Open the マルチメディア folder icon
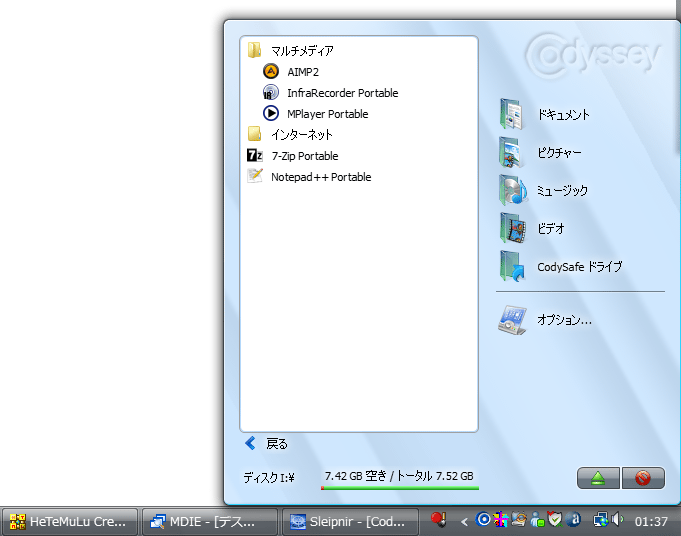The height and width of the screenshot is (536, 681). coord(255,50)
